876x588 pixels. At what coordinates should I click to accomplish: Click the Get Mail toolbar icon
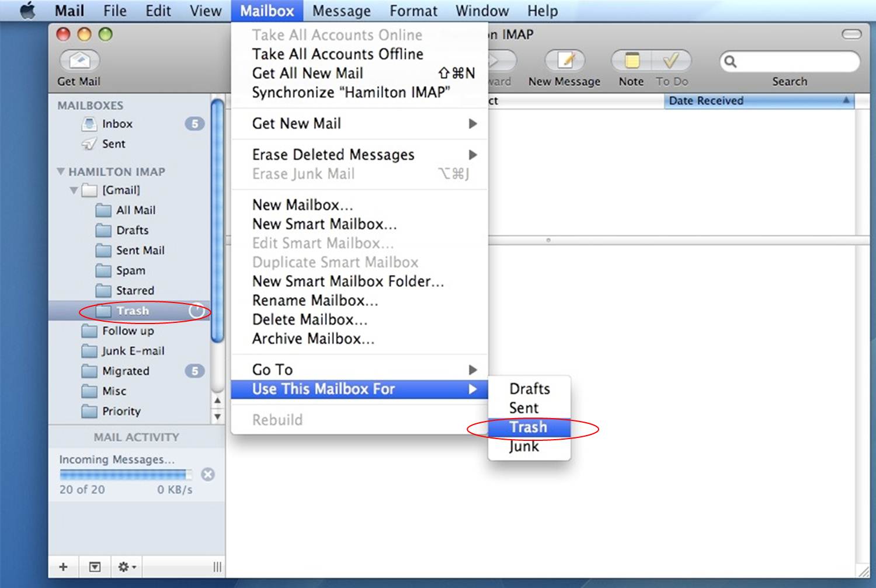(x=80, y=60)
